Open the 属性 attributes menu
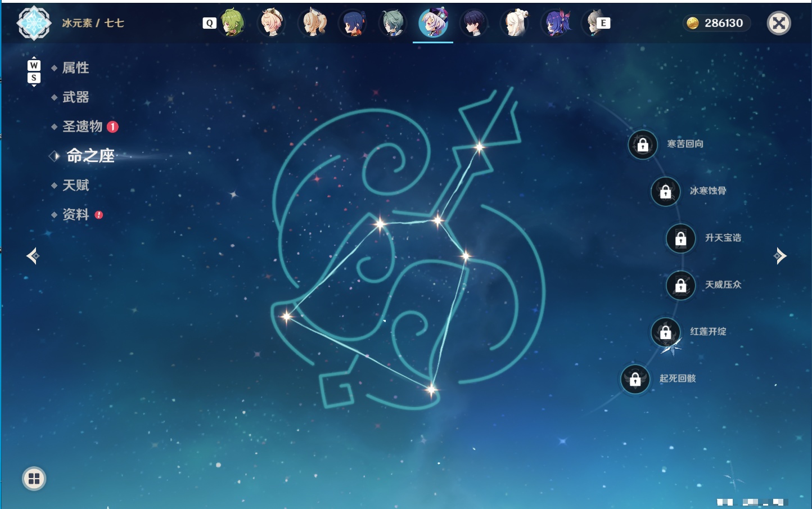 [x=75, y=68]
